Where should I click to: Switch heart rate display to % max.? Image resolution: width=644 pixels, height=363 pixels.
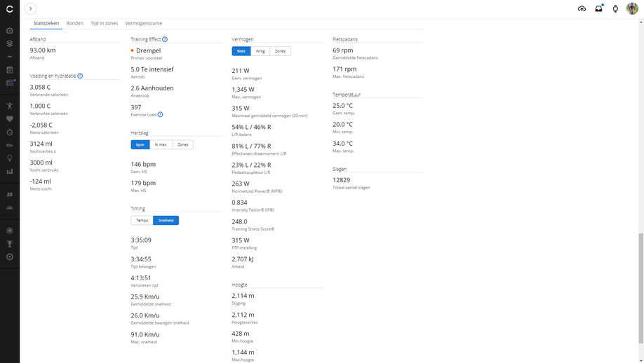click(x=161, y=145)
